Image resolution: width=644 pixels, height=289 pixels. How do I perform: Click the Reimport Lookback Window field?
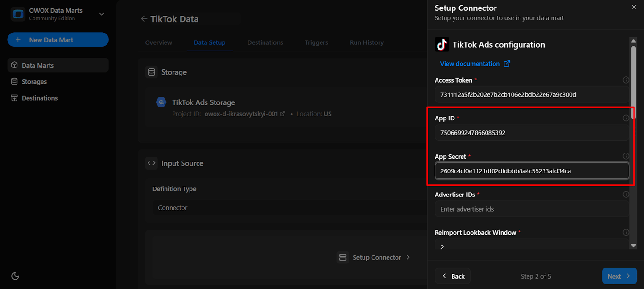point(532,245)
